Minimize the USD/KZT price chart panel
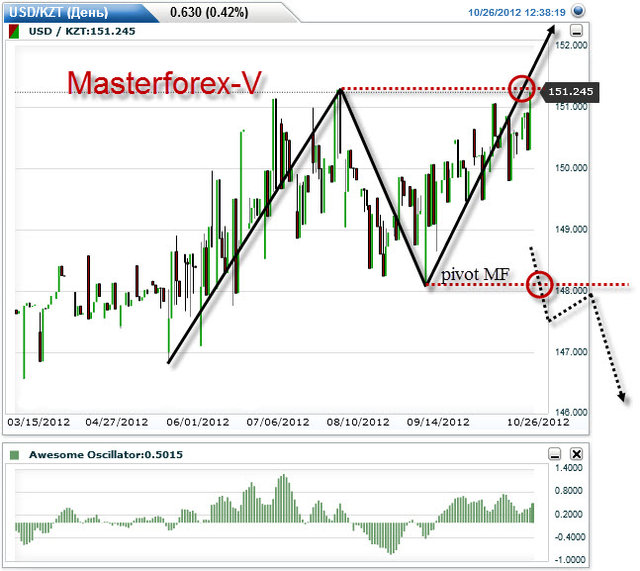Screen dimensions: 640x571 tap(576, 31)
